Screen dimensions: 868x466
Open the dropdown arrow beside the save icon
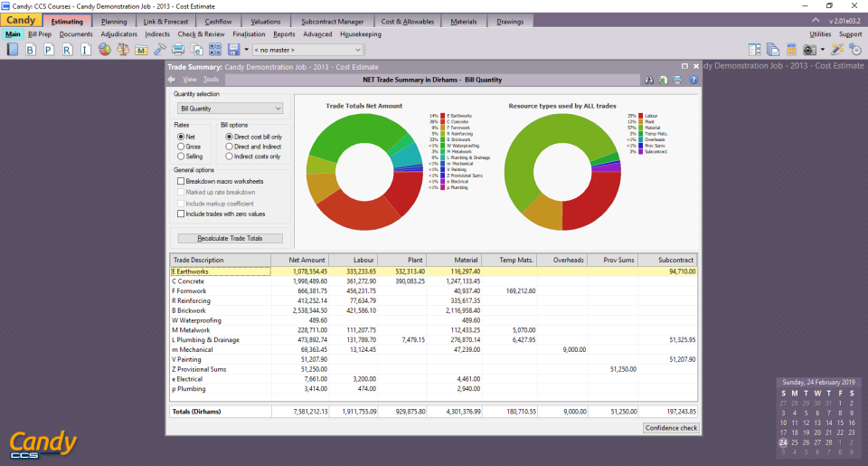pyautogui.click(x=246, y=50)
